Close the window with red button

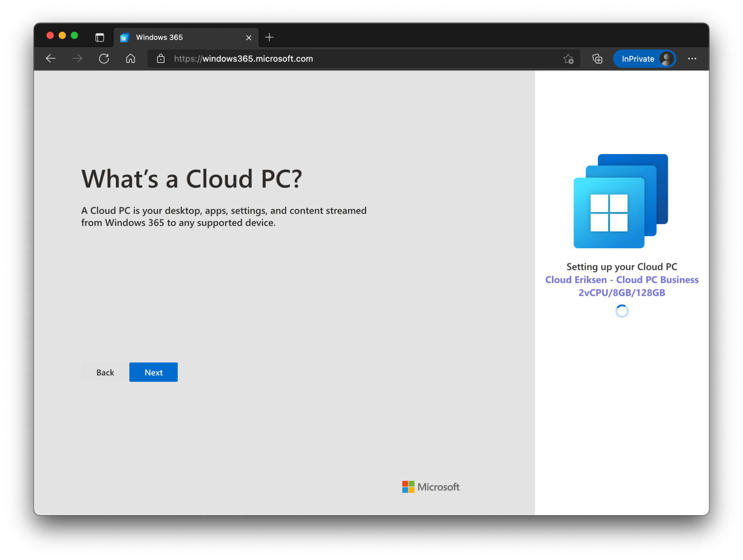click(x=50, y=35)
